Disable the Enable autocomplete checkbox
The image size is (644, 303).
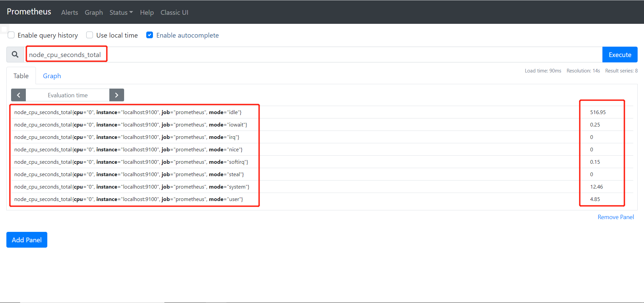[x=150, y=35]
